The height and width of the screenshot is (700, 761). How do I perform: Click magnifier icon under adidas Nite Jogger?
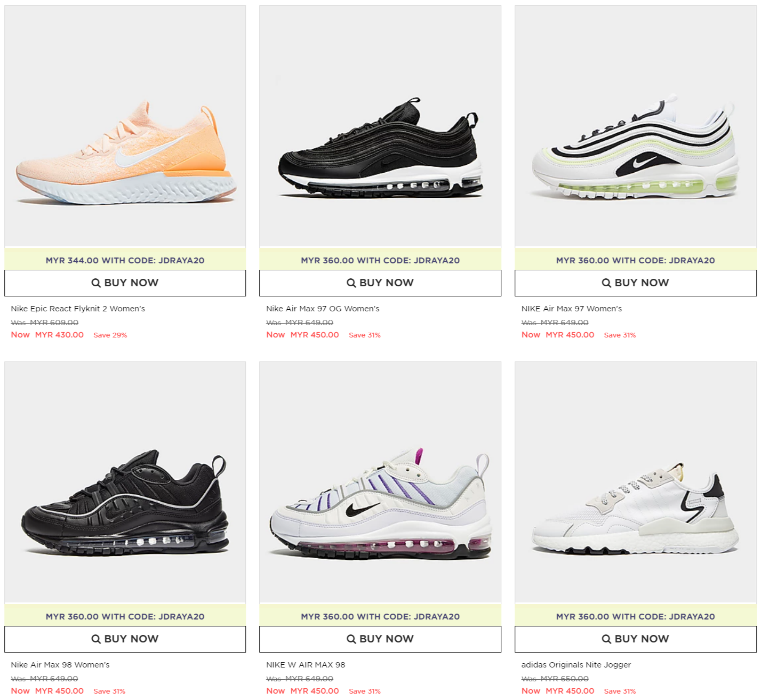(606, 639)
